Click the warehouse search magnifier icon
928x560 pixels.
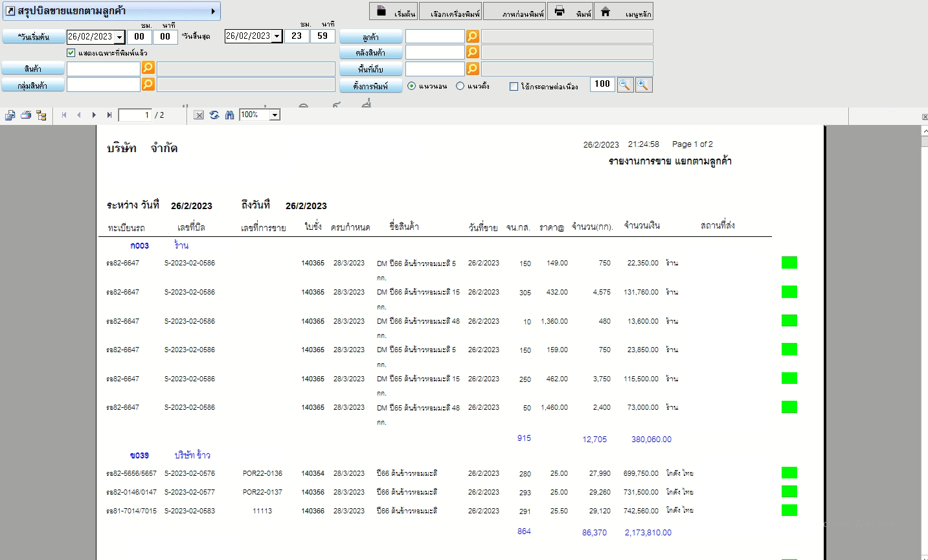click(x=473, y=52)
